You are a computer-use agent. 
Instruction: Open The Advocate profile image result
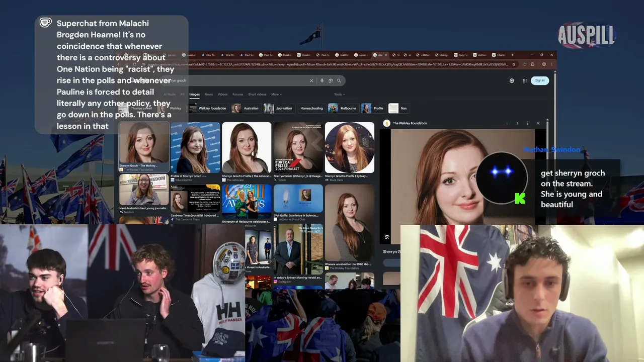point(247,148)
